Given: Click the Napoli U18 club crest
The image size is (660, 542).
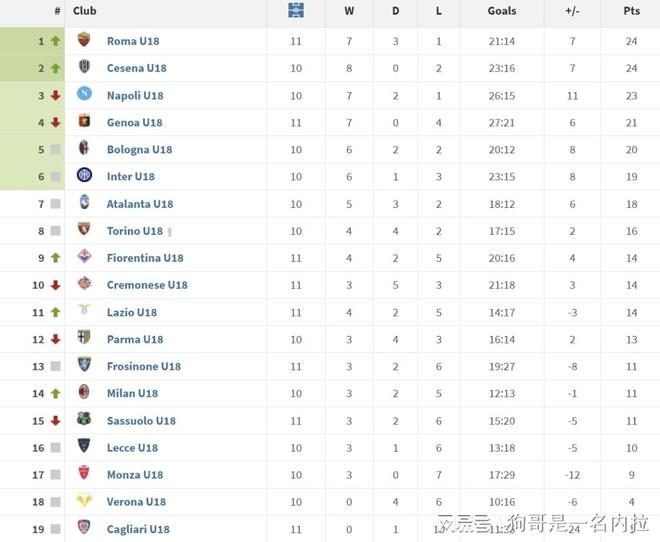Looking at the screenshot, I should (x=84, y=94).
